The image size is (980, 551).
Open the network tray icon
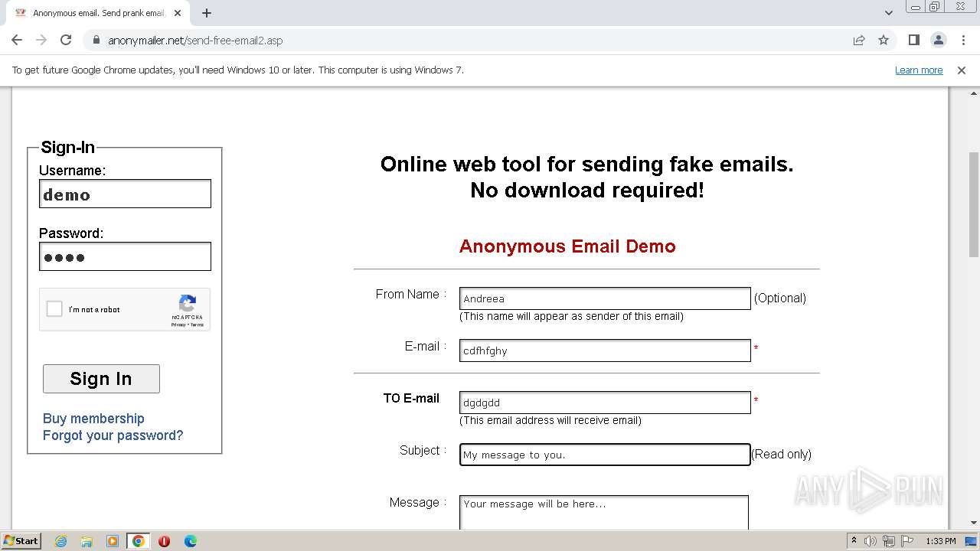(x=889, y=541)
